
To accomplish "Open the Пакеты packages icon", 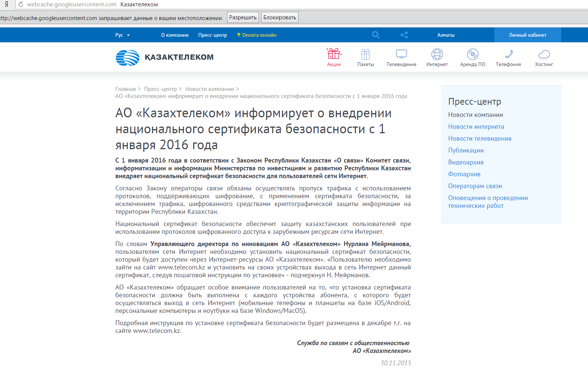I will tap(366, 55).
